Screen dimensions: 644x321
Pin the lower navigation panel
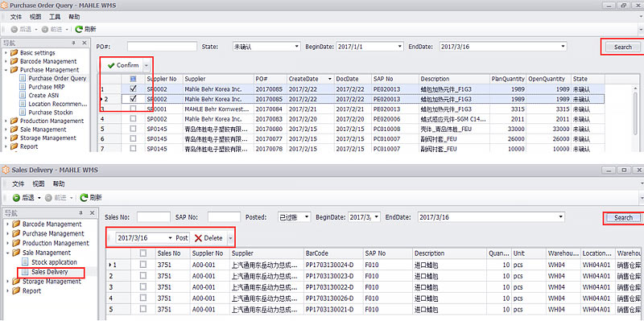coord(80,213)
